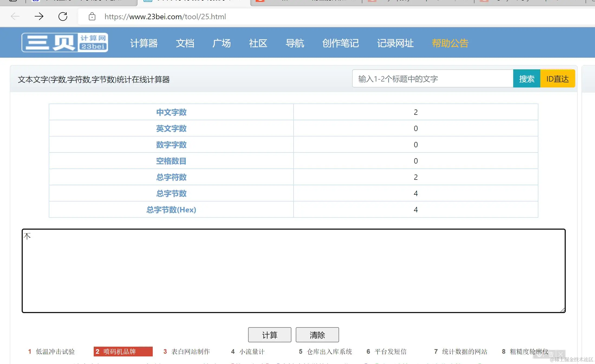Open the 喷码机品牌 highlighted ad link
This screenshot has width=595, height=364.
[x=123, y=352]
